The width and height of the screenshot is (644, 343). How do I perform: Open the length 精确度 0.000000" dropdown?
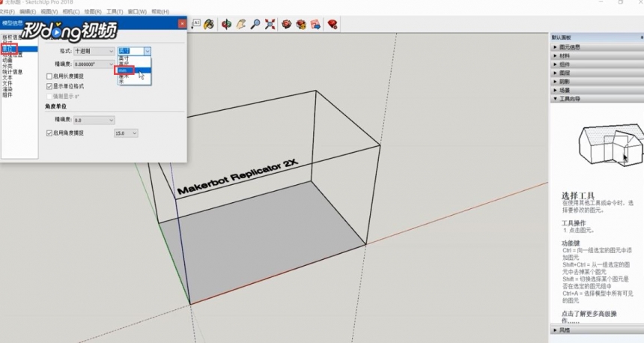pos(94,64)
